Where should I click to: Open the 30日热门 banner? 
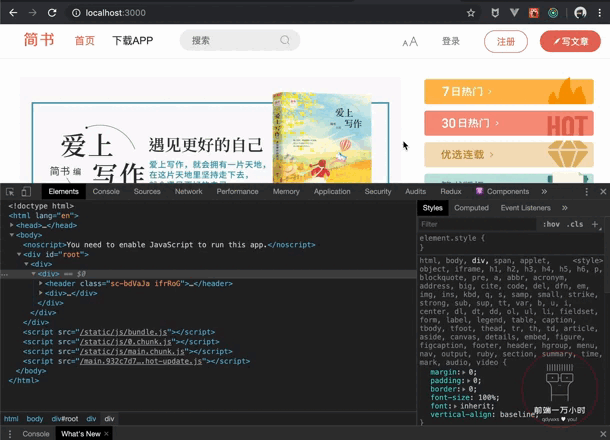coord(509,123)
